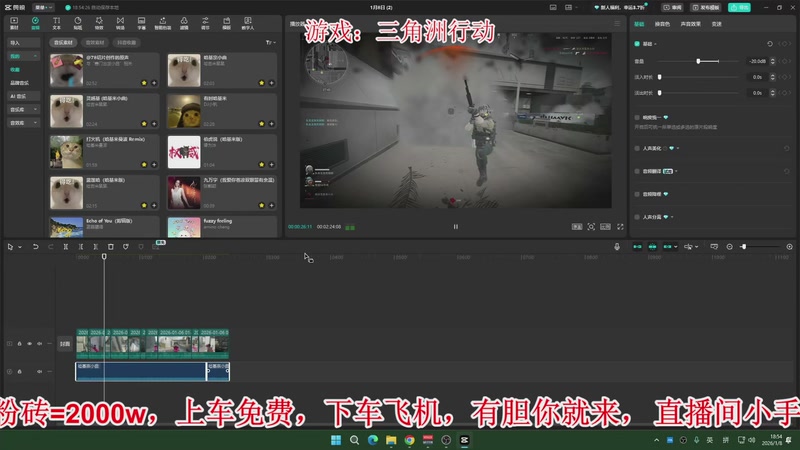Open the Filters (滤镜) tab
This screenshot has width=800, height=450.
click(x=184, y=23)
